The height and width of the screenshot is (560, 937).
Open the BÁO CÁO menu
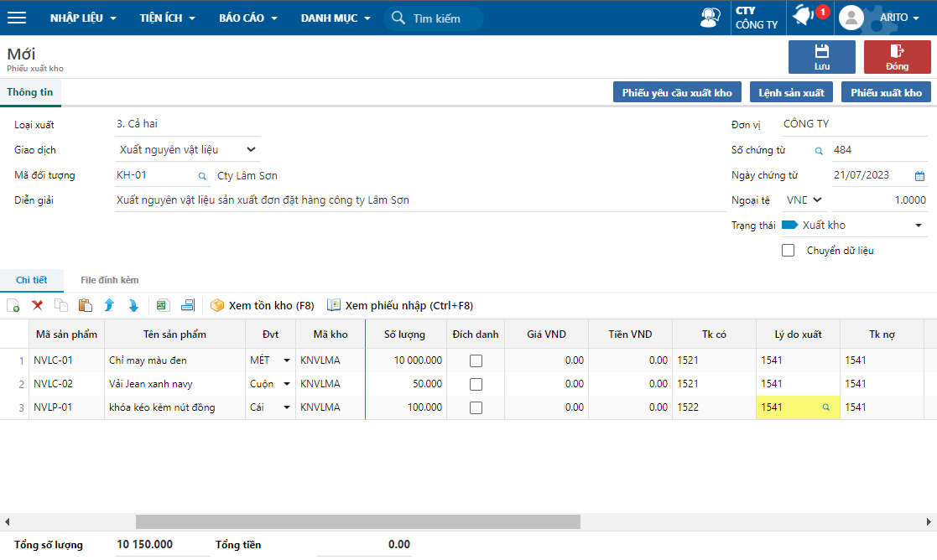click(x=248, y=18)
